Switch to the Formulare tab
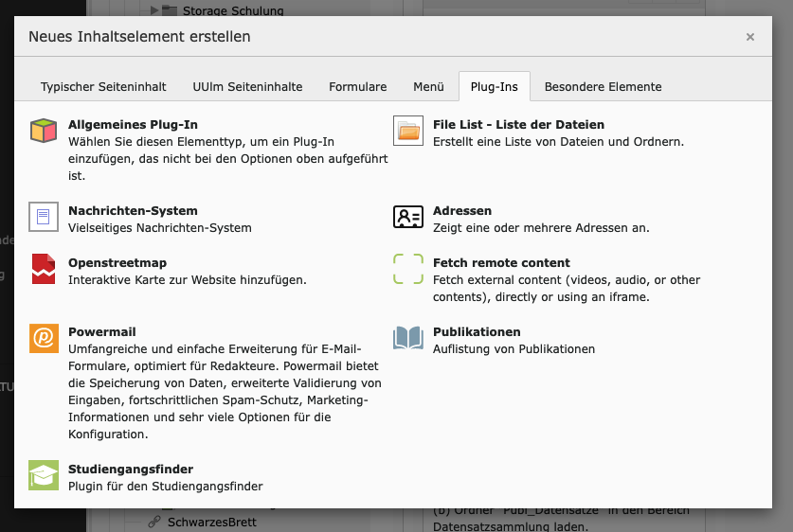The image size is (793, 532). pos(358,86)
